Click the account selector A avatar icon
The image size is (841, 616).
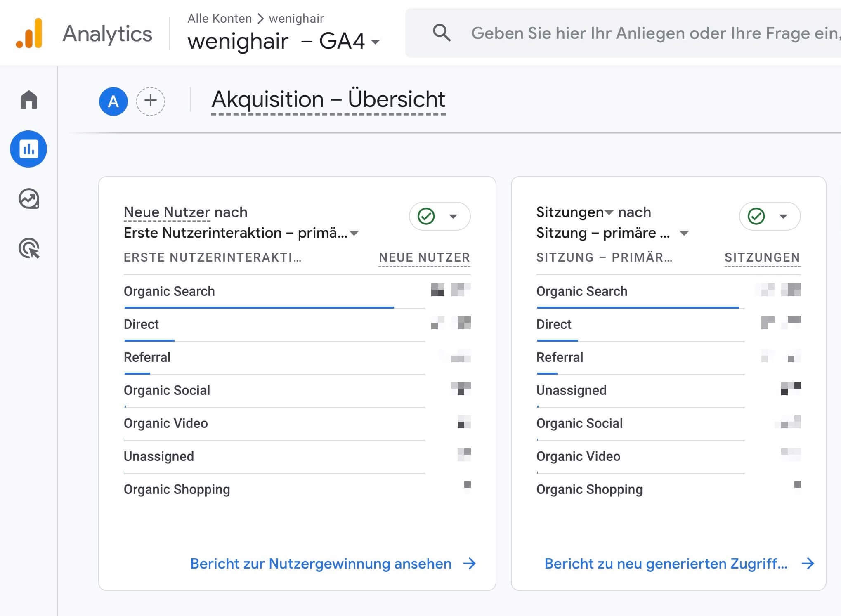tap(113, 101)
